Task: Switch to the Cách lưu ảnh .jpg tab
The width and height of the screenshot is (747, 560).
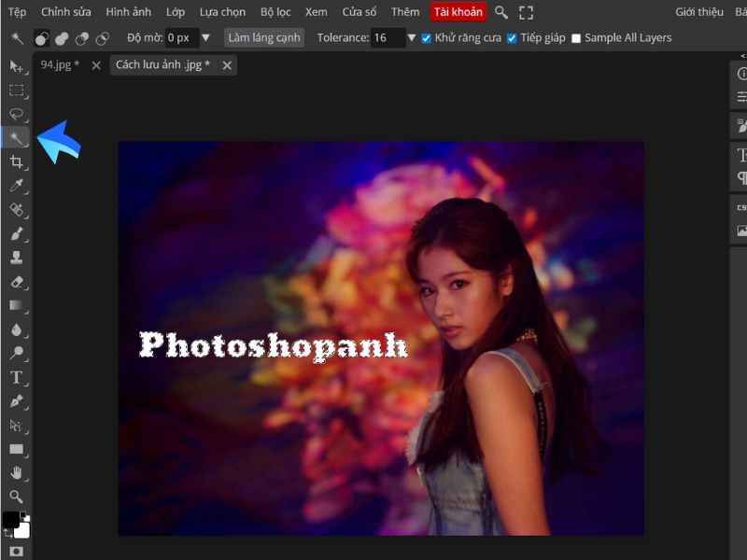Action: (162, 64)
